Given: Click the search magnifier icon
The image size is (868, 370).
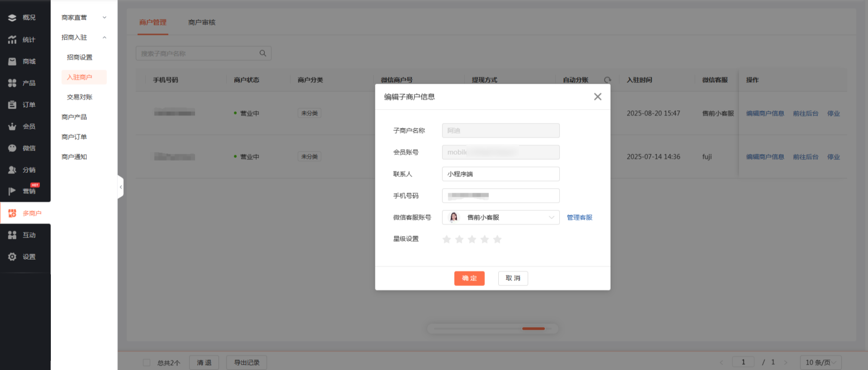Looking at the screenshot, I should coord(263,54).
